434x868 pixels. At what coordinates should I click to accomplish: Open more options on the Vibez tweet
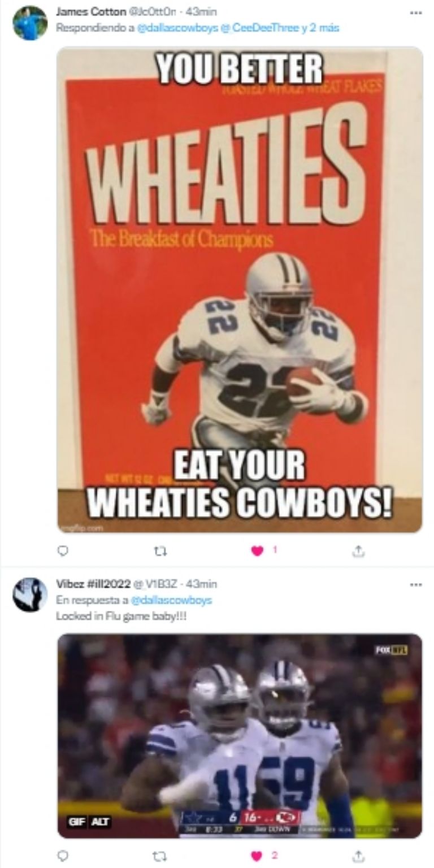[x=416, y=584]
